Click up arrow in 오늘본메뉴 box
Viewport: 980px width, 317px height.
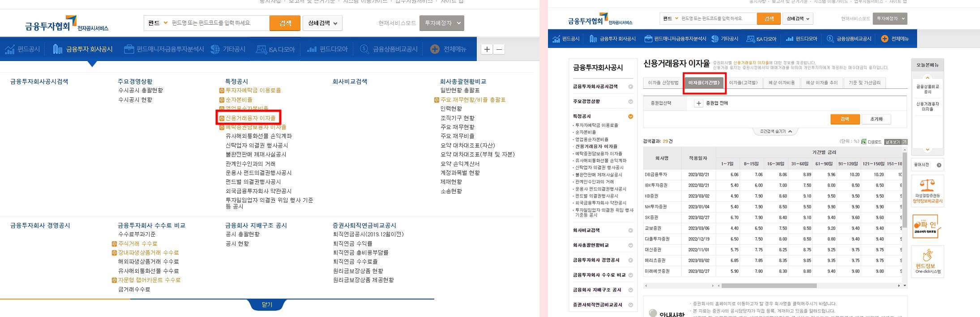click(927, 77)
